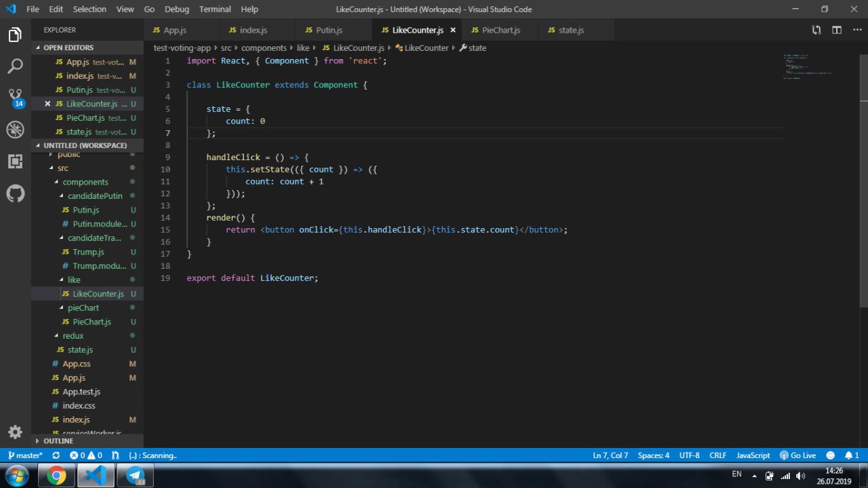This screenshot has height=488, width=868.
Task: Open the Debug view icon
Action: (x=15, y=130)
